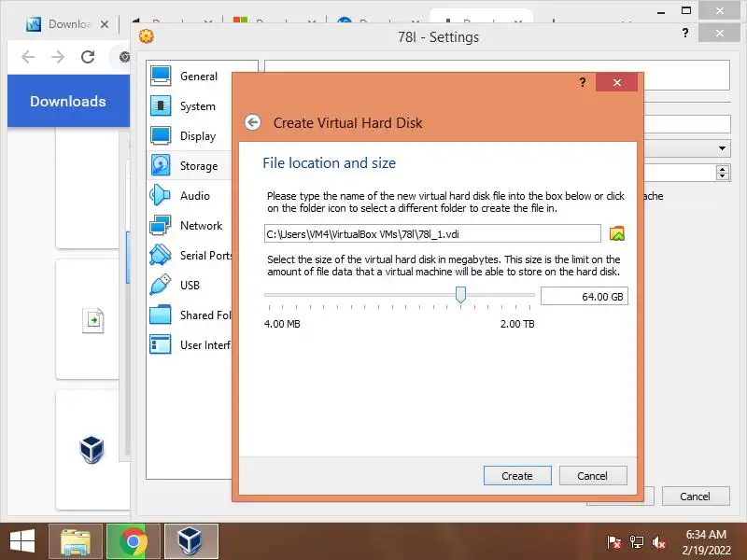Select the System chip icon
This screenshot has width=747, height=560.
pos(161,105)
